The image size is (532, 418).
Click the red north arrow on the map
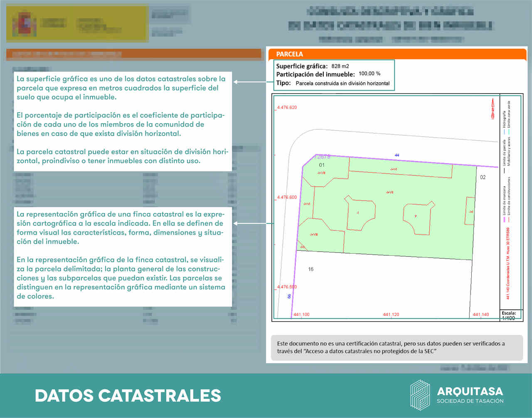point(493,109)
